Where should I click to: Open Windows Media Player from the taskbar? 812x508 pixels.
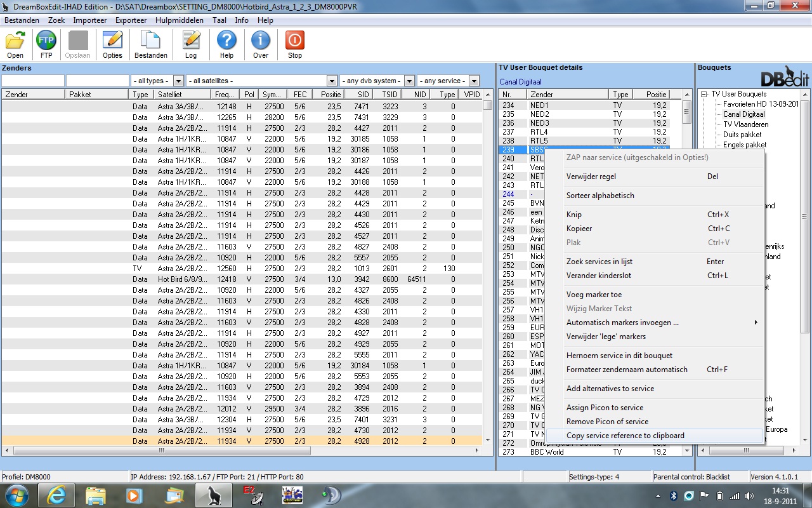(x=134, y=495)
